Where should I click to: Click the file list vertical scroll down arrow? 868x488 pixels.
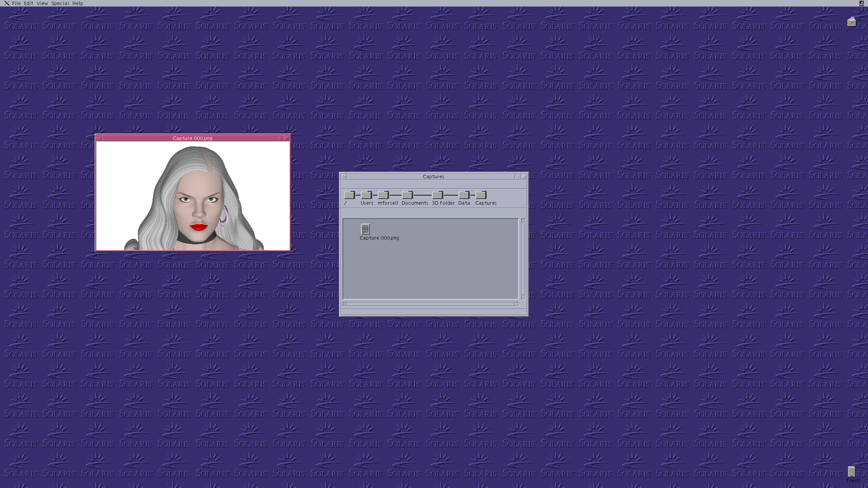pyautogui.click(x=523, y=297)
